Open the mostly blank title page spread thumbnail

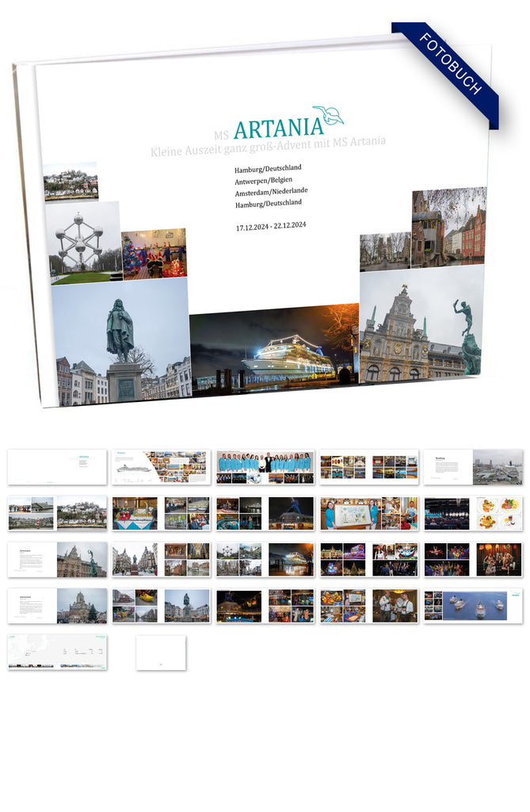coord(57,467)
